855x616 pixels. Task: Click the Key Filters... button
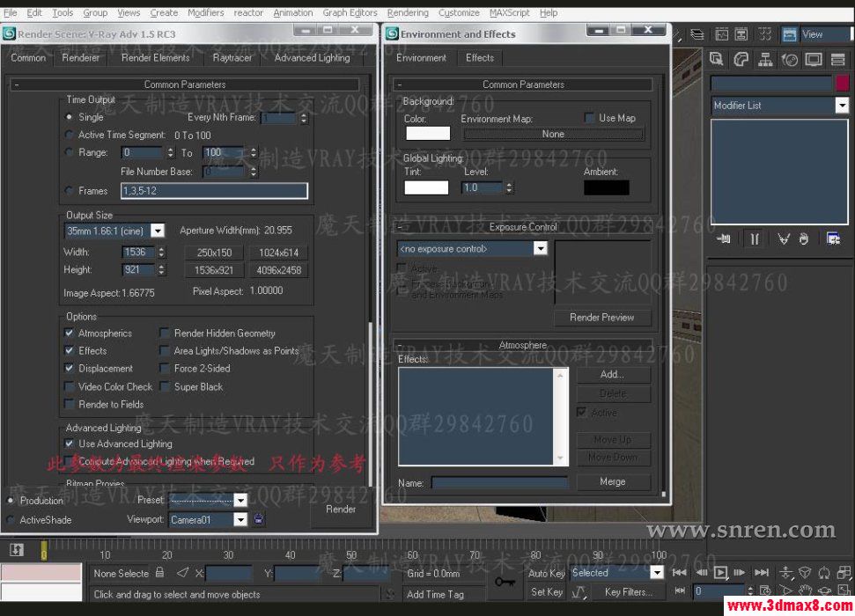(628, 591)
